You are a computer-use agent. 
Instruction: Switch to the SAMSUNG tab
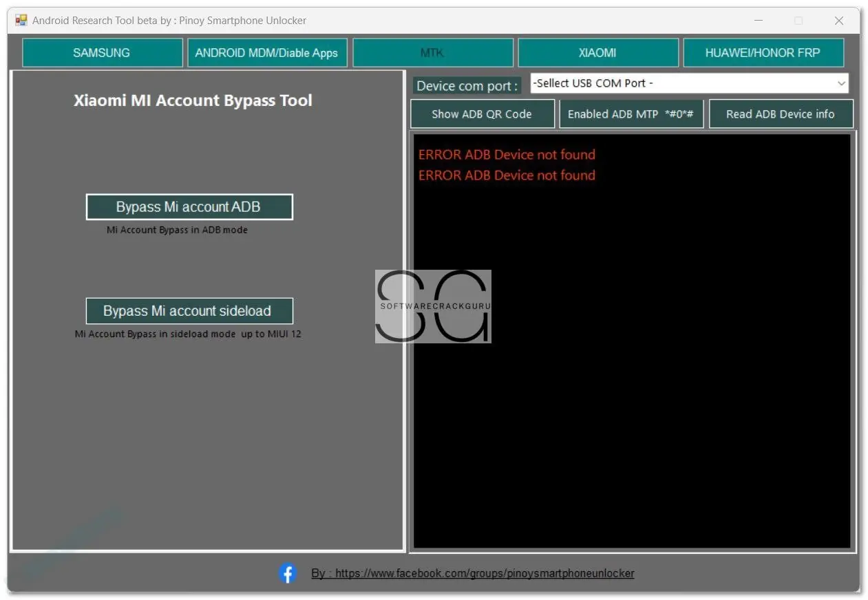(x=102, y=53)
